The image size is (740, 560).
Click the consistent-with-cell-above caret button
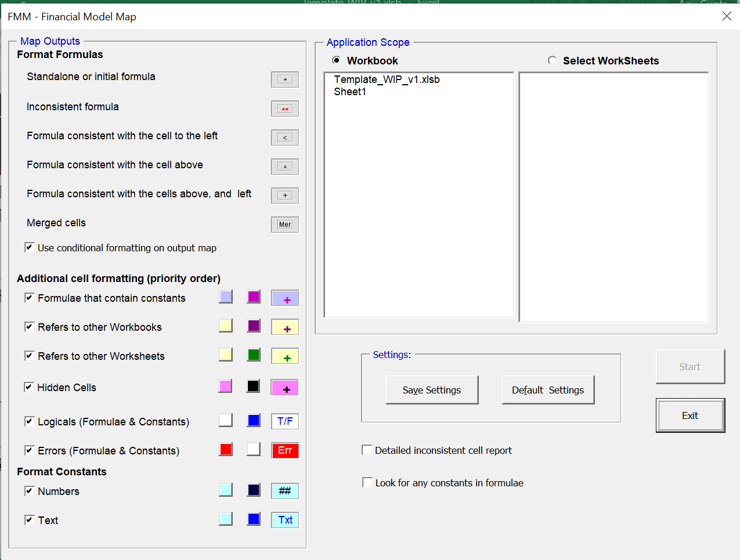point(285,167)
